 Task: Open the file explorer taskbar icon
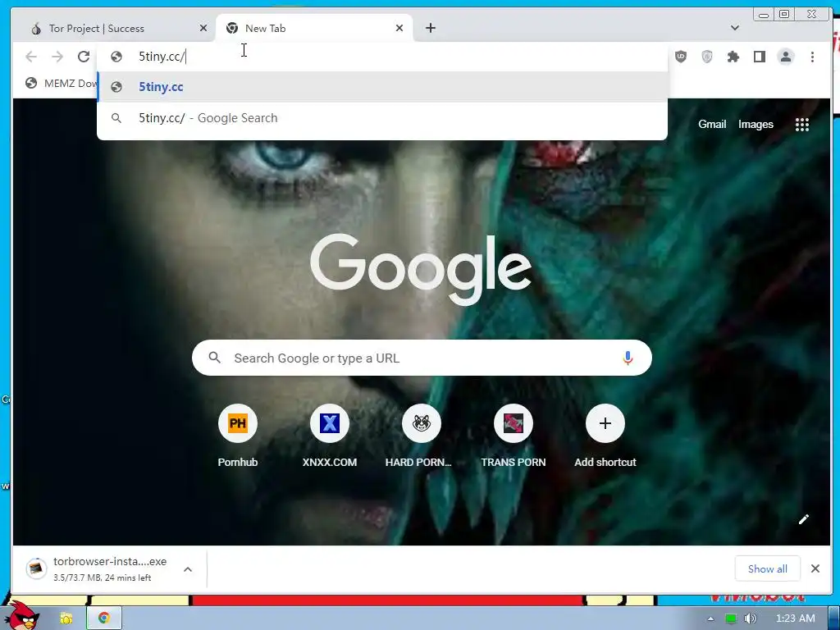click(66, 619)
